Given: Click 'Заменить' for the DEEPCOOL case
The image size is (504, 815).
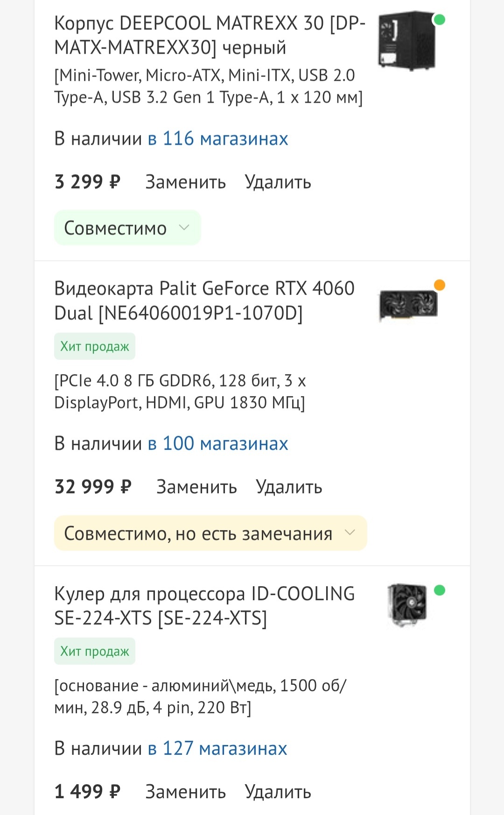Looking at the screenshot, I should pos(185,182).
